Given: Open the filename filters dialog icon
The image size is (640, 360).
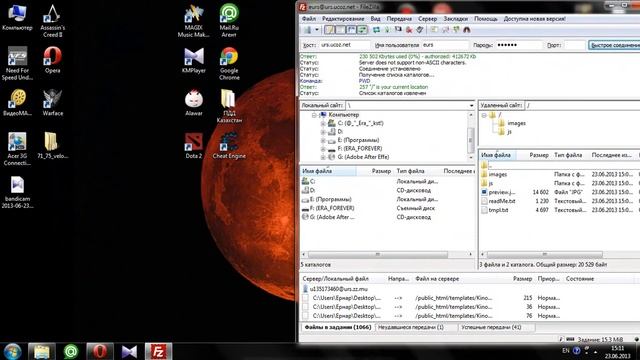Looking at the screenshot, I should coord(434,30).
